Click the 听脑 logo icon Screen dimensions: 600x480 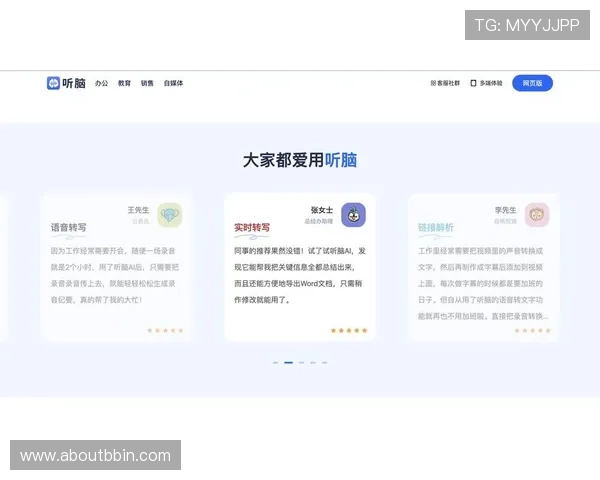(x=53, y=83)
